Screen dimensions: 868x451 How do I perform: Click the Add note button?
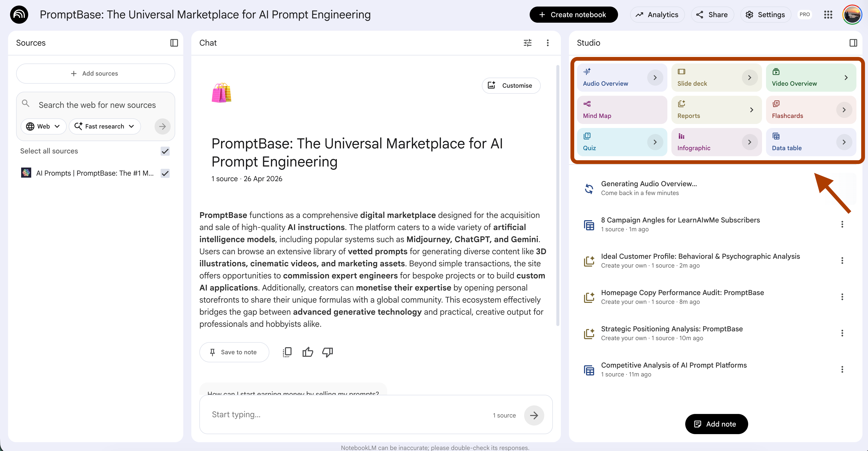[716, 424]
